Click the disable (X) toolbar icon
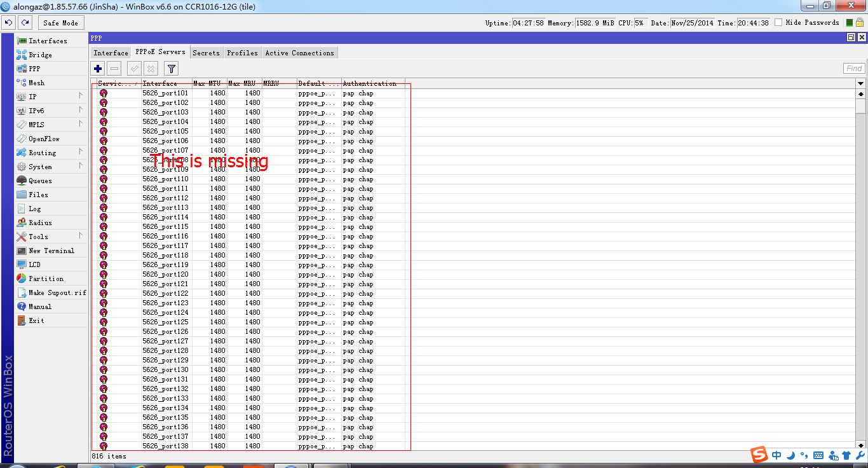The image size is (868, 468). pyautogui.click(x=151, y=68)
